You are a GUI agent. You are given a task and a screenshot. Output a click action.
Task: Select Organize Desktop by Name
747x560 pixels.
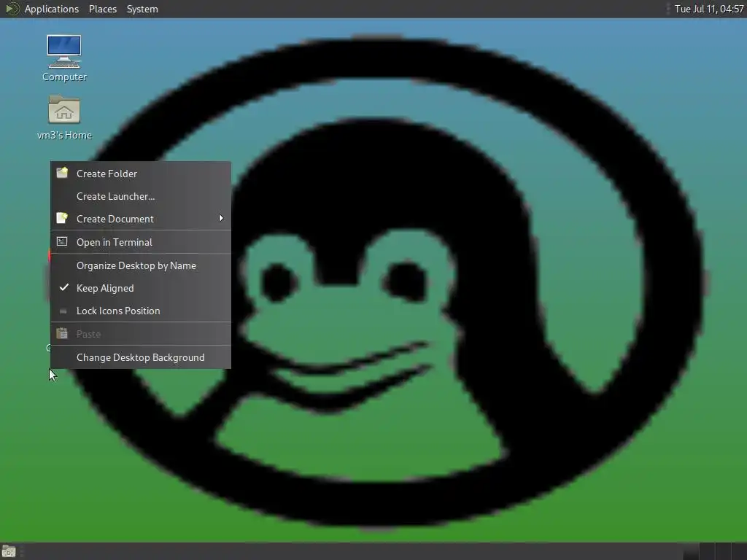pyautogui.click(x=141, y=265)
